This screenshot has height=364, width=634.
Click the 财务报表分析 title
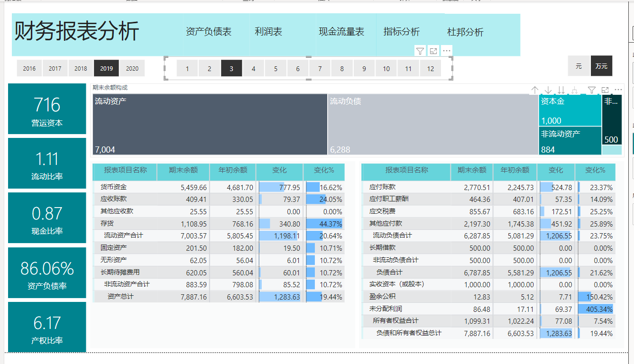76,32
